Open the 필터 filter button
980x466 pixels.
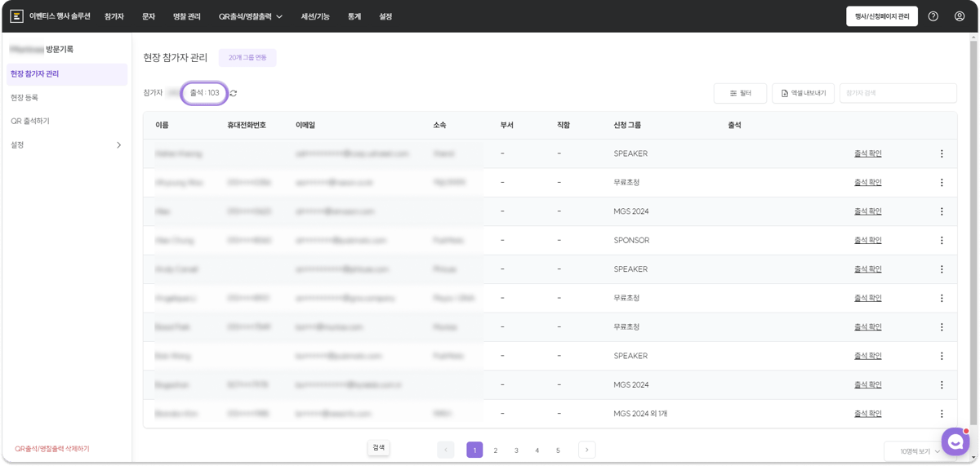pyautogui.click(x=740, y=93)
